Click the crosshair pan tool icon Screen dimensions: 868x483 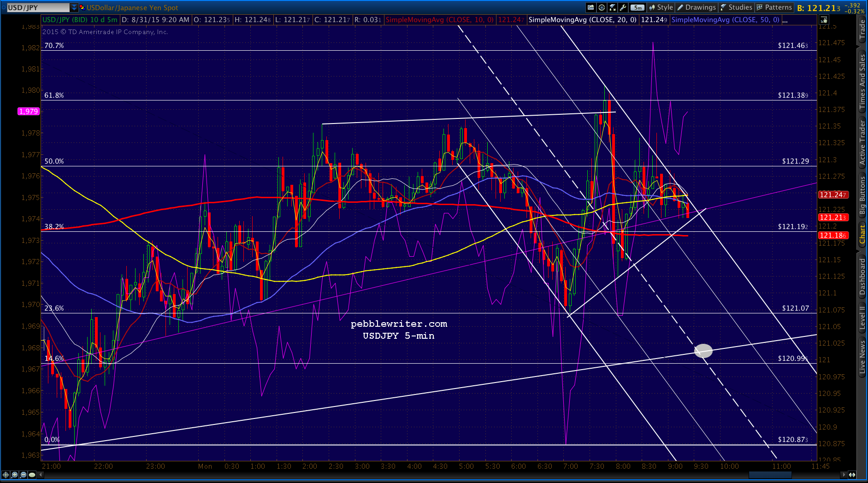tap(6, 475)
